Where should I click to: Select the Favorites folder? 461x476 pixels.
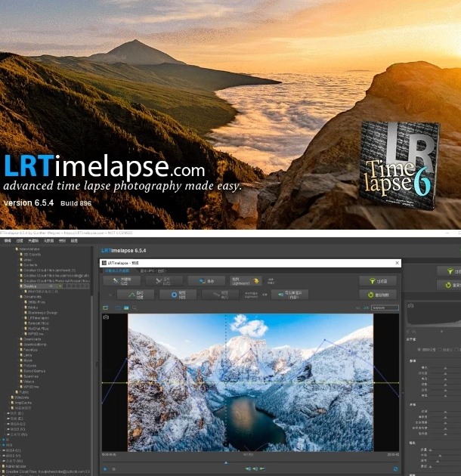tap(30, 350)
